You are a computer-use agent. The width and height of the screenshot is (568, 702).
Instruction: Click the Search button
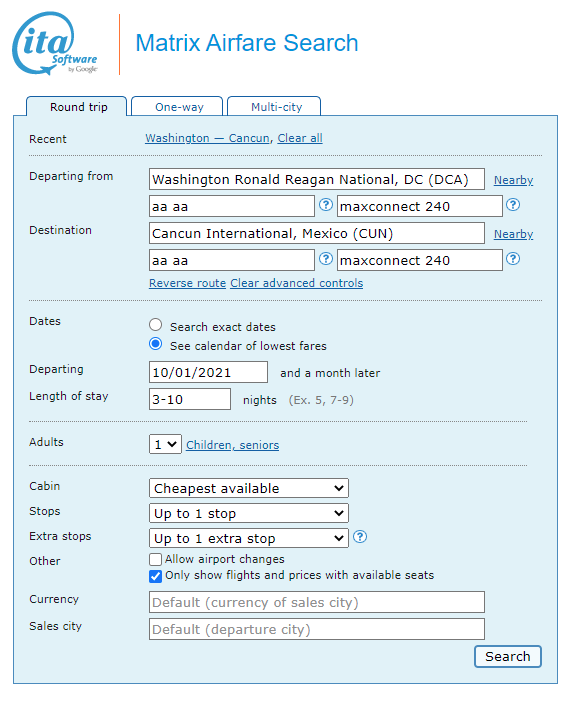click(x=508, y=656)
